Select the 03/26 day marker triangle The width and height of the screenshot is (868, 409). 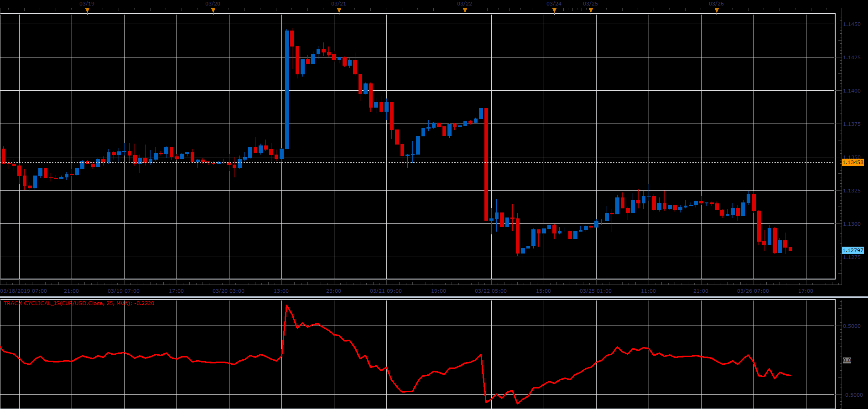717,10
